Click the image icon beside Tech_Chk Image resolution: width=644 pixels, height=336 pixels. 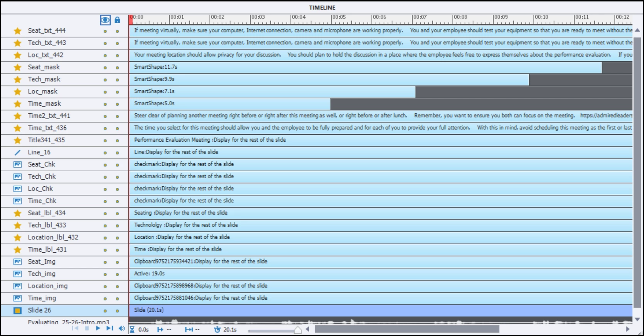click(x=17, y=177)
